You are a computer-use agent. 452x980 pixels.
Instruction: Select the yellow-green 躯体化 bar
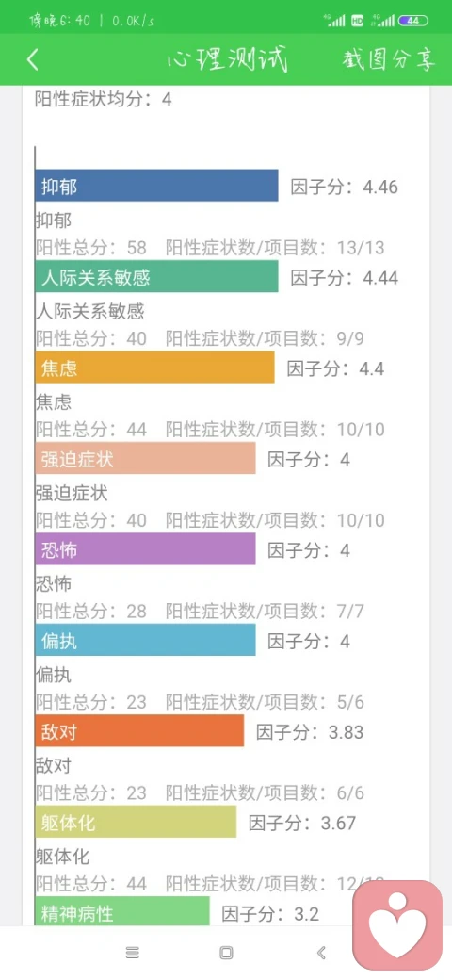point(137,822)
